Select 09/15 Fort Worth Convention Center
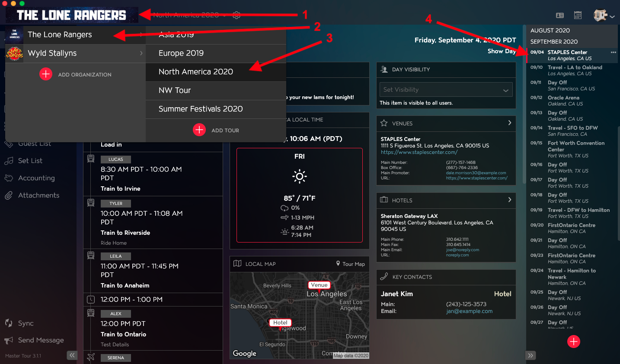The height and width of the screenshot is (364, 620). point(572,149)
